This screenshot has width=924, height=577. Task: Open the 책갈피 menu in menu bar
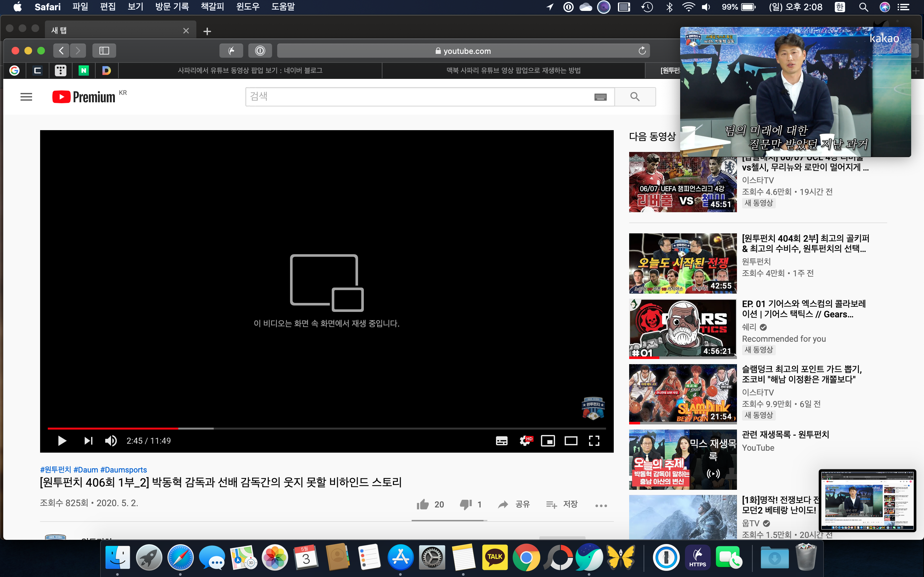point(212,7)
